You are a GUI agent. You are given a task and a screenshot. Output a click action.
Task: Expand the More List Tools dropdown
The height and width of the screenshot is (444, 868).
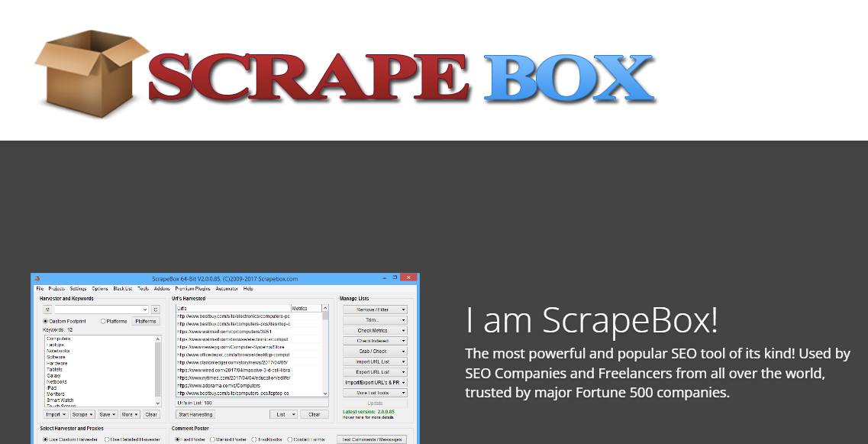(375, 393)
